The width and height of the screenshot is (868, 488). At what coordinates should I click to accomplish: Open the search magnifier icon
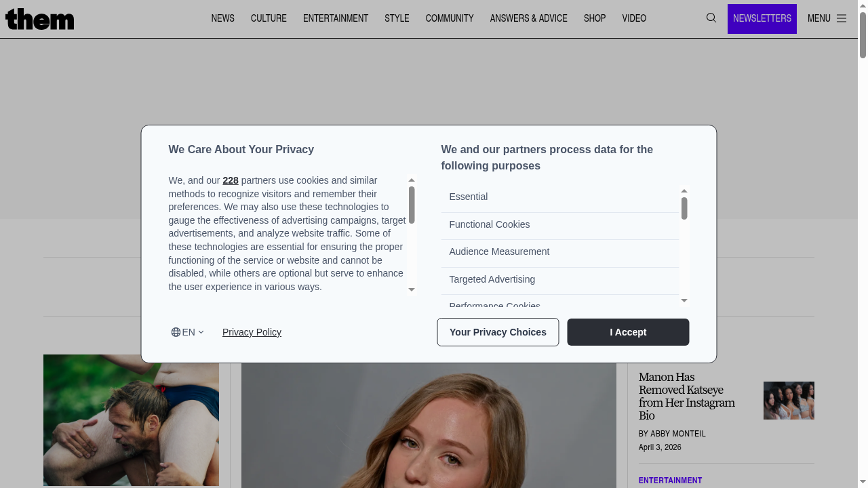(x=711, y=18)
